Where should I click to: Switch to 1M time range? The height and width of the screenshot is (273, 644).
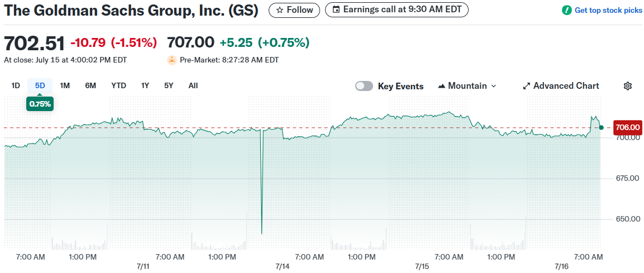point(65,85)
